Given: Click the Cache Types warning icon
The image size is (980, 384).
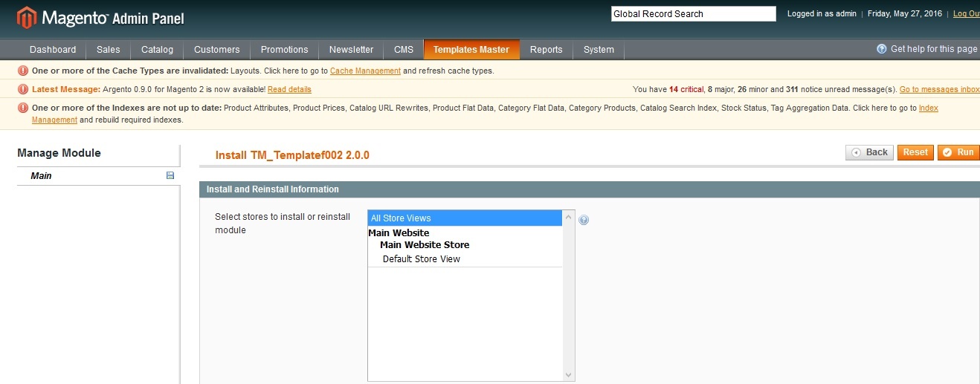Looking at the screenshot, I should 23,71.
